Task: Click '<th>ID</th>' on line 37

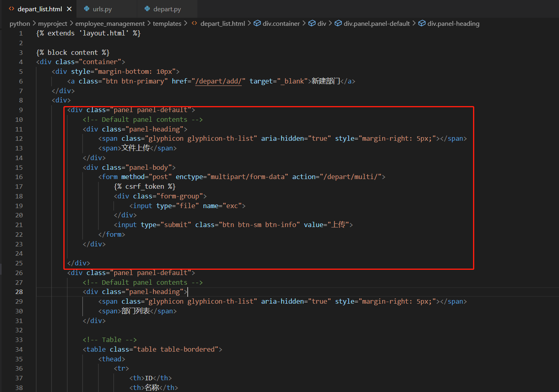Action: (x=151, y=378)
